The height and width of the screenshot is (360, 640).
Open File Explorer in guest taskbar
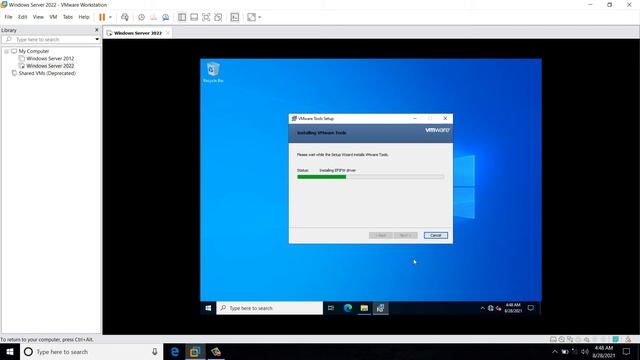pyautogui.click(x=364, y=308)
